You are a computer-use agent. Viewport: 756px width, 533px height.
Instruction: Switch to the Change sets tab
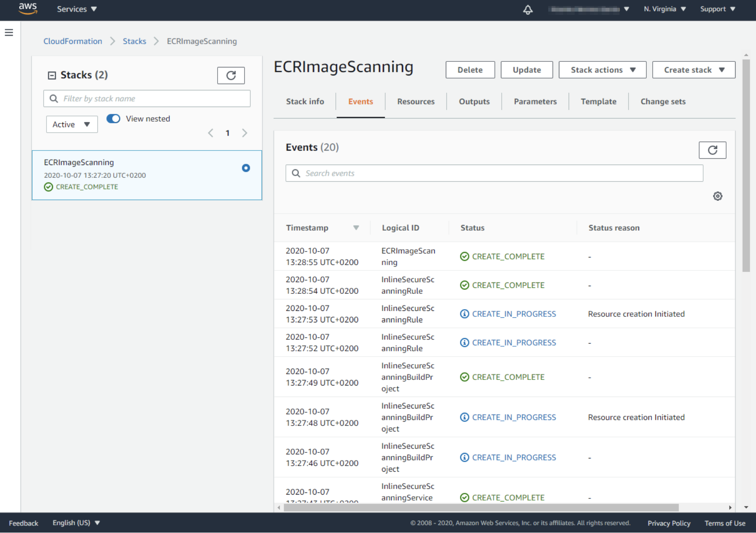(663, 101)
